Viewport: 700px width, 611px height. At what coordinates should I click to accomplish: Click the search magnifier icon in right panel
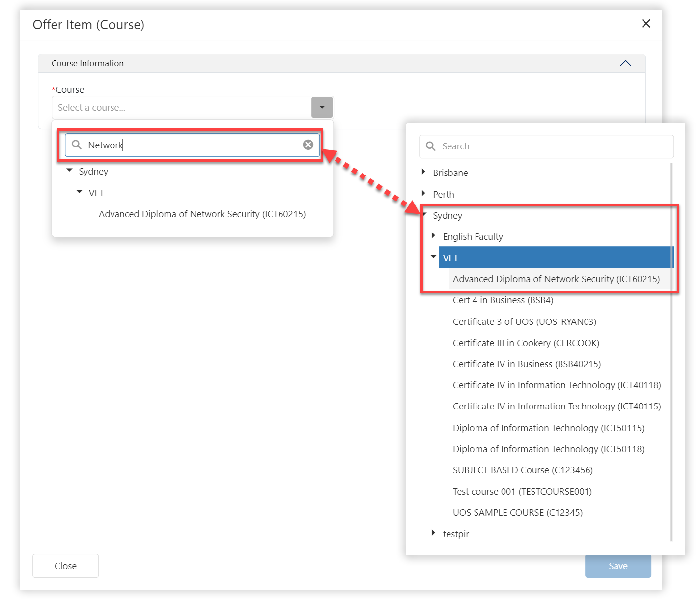431,146
